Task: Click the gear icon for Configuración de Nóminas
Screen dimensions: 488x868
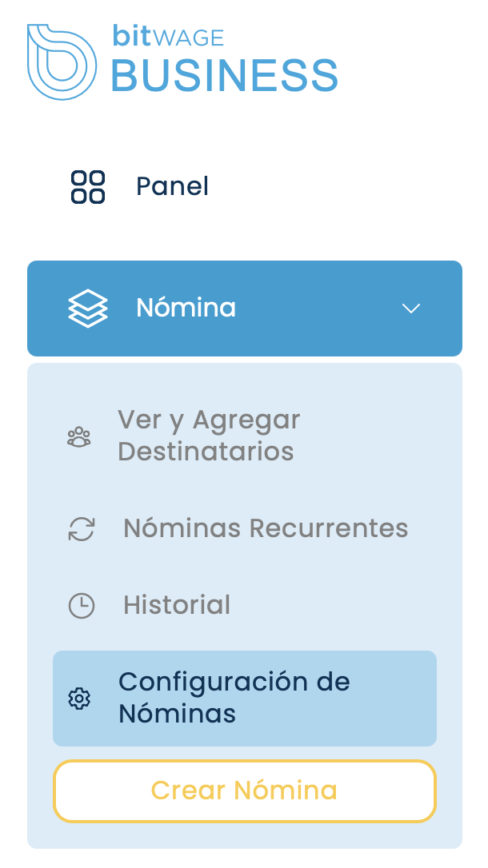Action: (79, 699)
